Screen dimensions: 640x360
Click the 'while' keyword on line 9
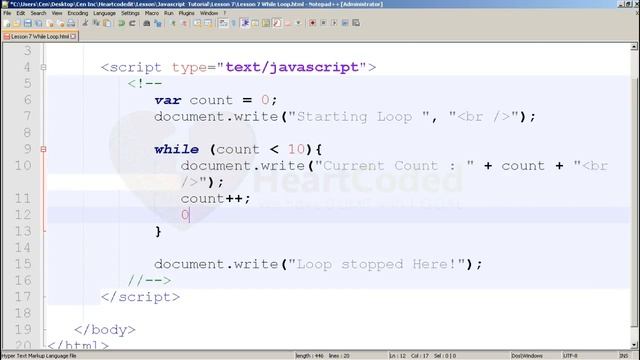[176, 149]
